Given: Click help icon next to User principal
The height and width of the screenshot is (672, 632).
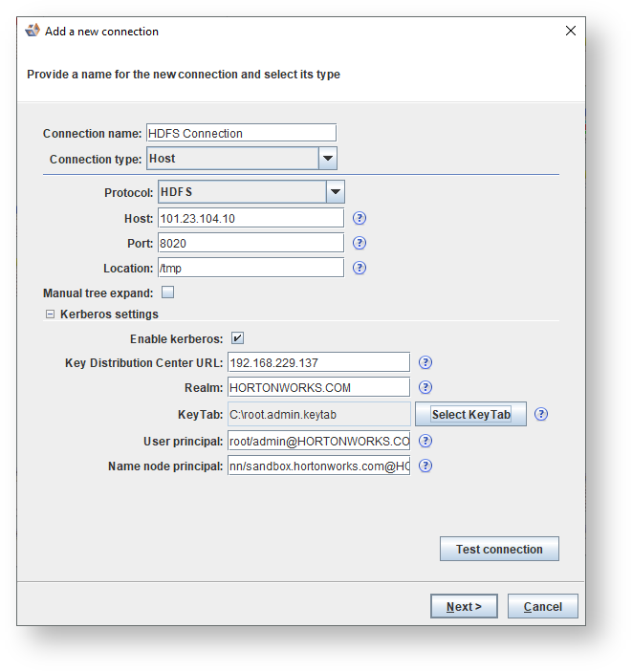Looking at the screenshot, I should (426, 441).
